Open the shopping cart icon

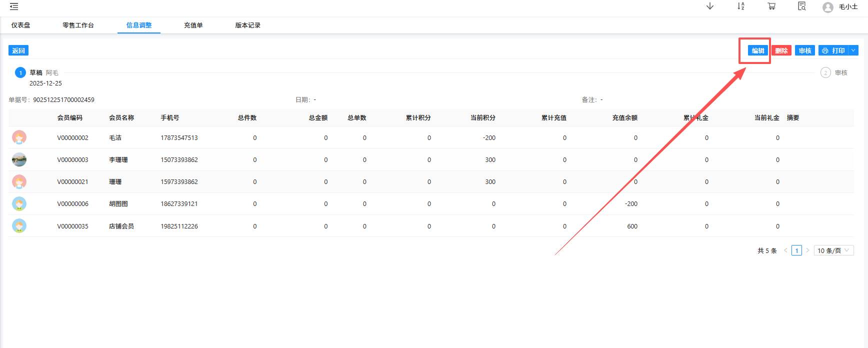(771, 6)
